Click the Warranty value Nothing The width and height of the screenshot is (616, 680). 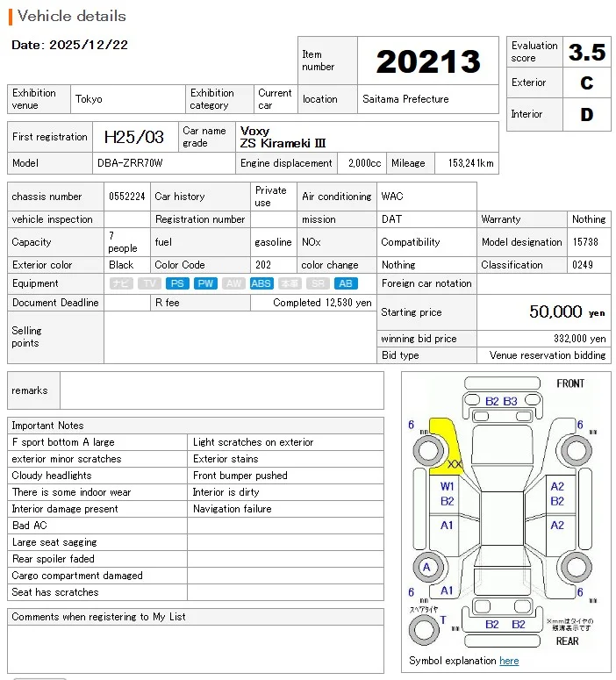[589, 219]
